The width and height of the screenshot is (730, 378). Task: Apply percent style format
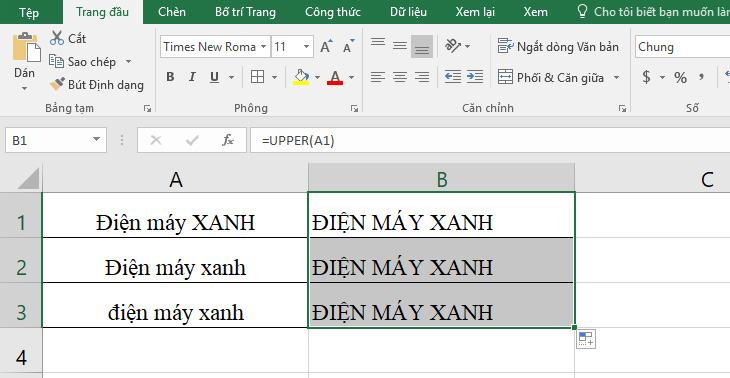coord(680,77)
